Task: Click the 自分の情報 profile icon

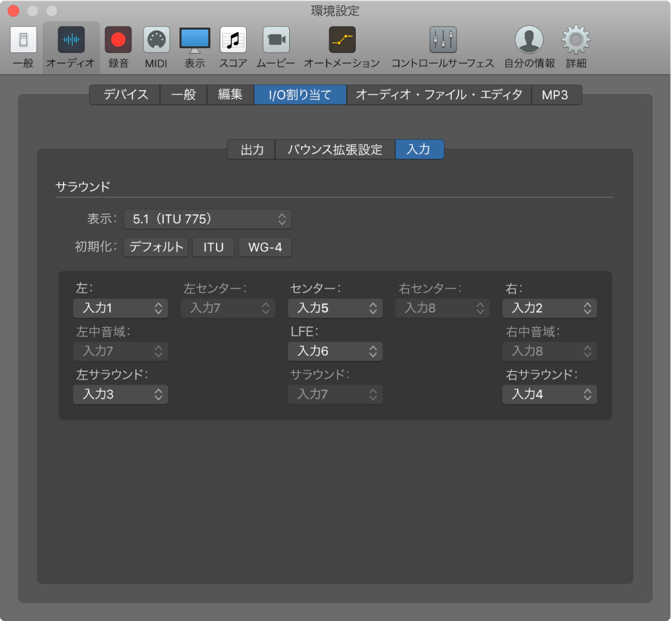Action: coord(529,40)
